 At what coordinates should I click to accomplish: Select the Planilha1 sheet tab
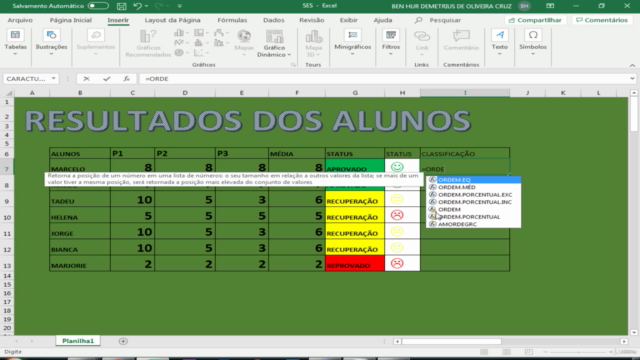78,341
